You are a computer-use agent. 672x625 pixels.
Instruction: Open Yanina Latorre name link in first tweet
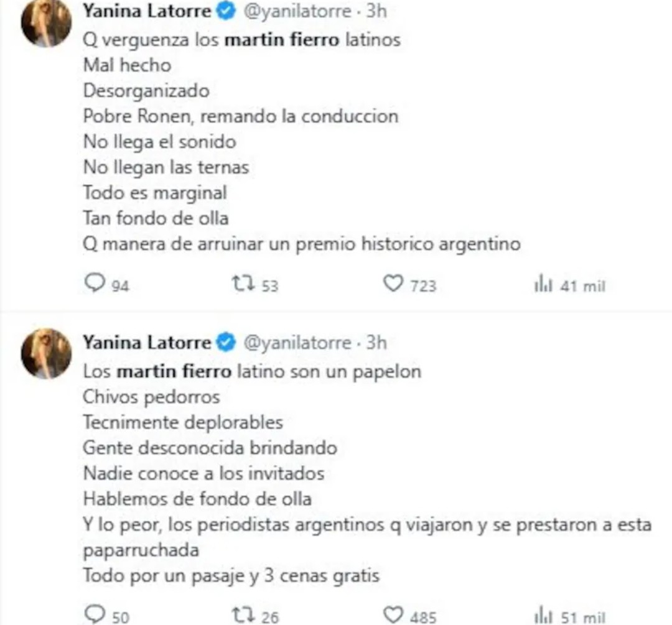147,11
